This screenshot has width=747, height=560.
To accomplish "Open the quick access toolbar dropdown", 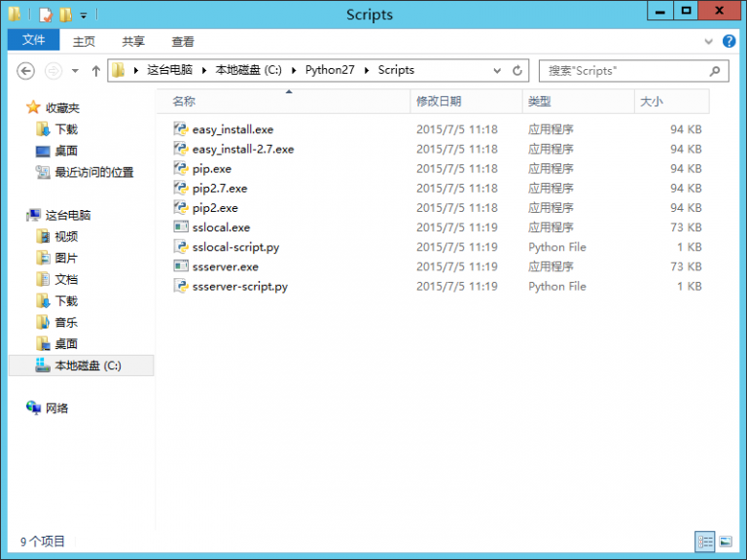I will pyautogui.click(x=84, y=15).
